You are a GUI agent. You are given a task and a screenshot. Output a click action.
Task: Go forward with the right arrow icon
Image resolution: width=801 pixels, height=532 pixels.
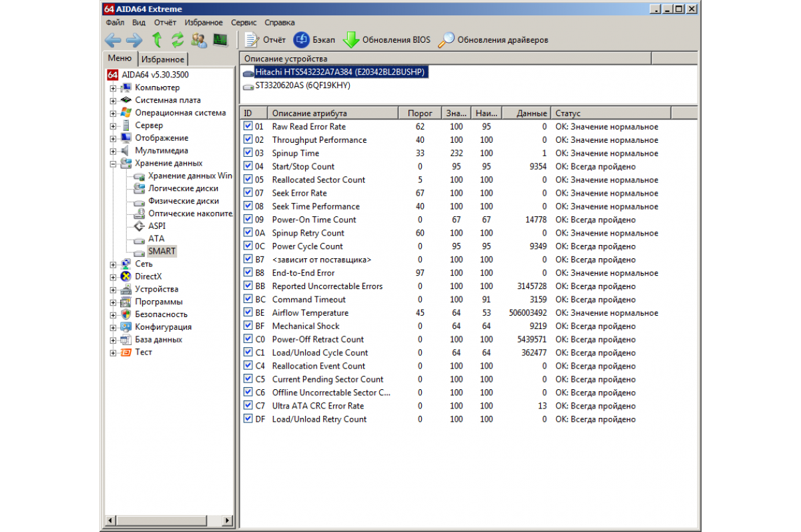point(134,40)
